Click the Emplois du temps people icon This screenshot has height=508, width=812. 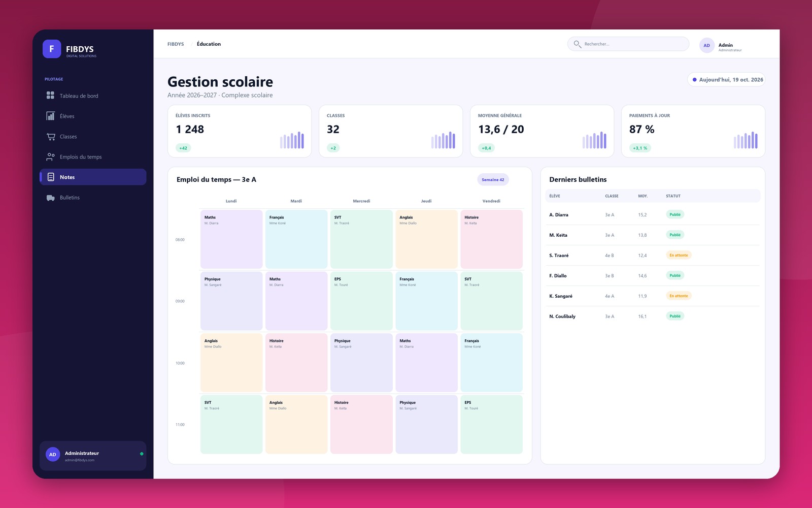point(50,156)
